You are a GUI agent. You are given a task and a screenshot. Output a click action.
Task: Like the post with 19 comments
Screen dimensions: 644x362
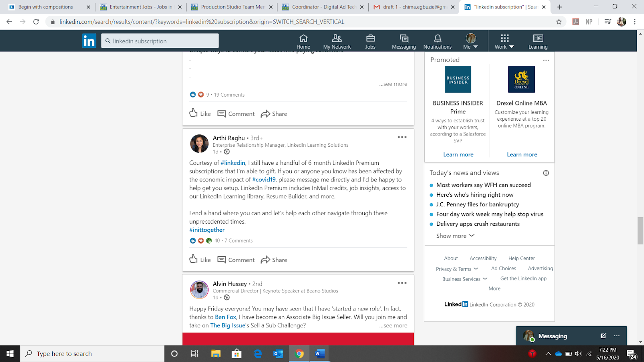click(x=200, y=113)
